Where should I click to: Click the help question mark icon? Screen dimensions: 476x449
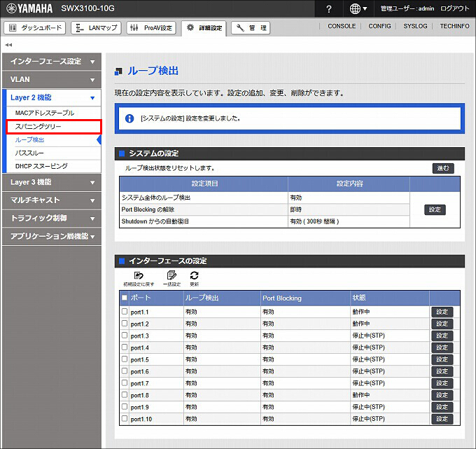(329, 8)
